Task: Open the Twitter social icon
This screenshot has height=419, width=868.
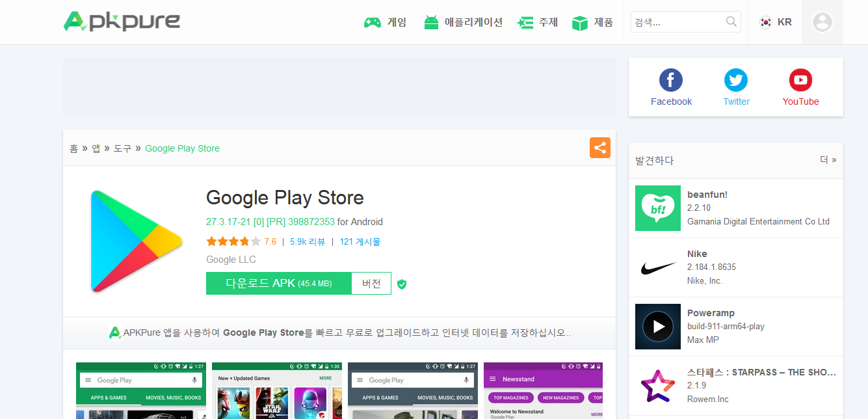Action: coord(736,80)
